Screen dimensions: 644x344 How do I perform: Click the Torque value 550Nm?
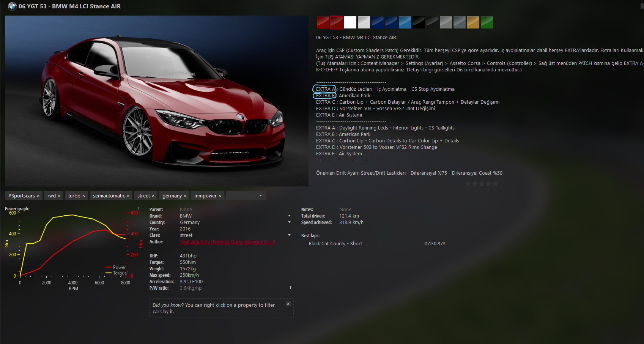(x=188, y=262)
